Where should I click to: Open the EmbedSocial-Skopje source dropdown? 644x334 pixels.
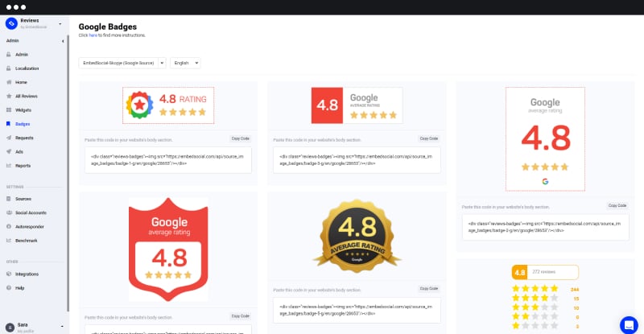coord(122,63)
